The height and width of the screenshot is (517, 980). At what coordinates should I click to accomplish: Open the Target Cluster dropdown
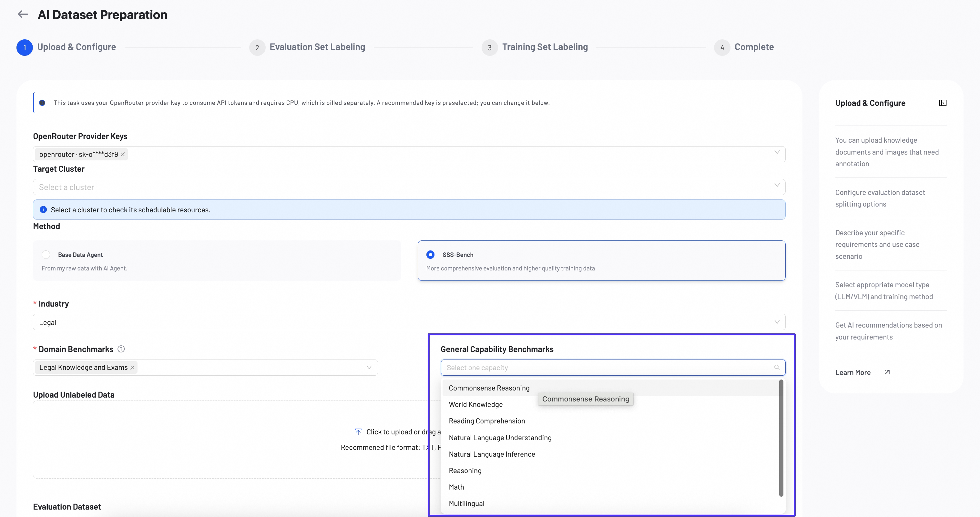[409, 187]
